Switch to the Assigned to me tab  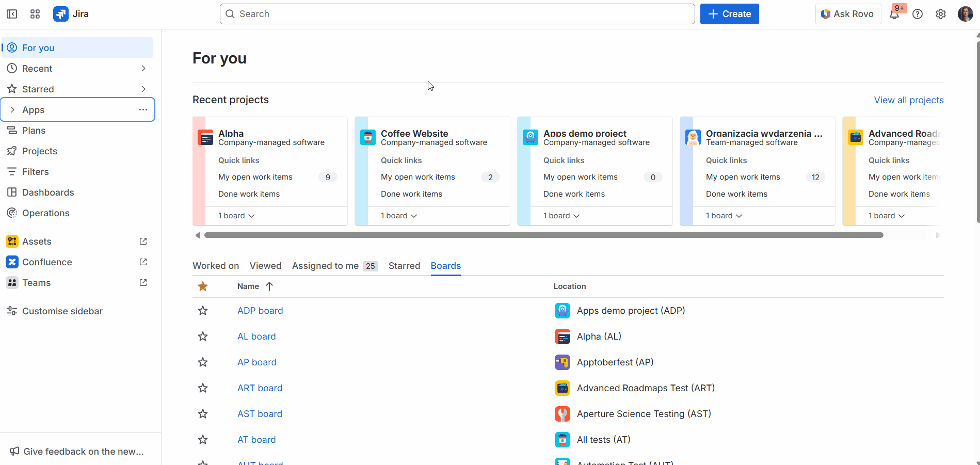coord(335,266)
